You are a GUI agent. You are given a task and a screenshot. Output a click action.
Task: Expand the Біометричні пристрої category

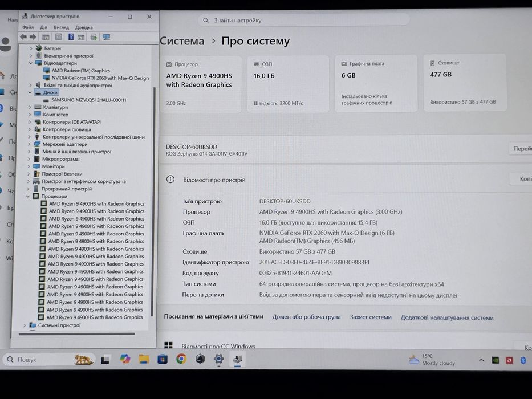tap(31, 56)
